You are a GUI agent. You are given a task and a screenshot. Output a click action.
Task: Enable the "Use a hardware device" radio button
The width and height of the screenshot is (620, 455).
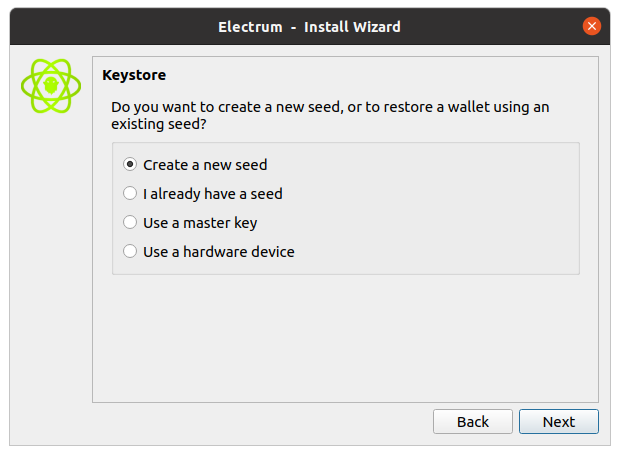pyautogui.click(x=130, y=252)
